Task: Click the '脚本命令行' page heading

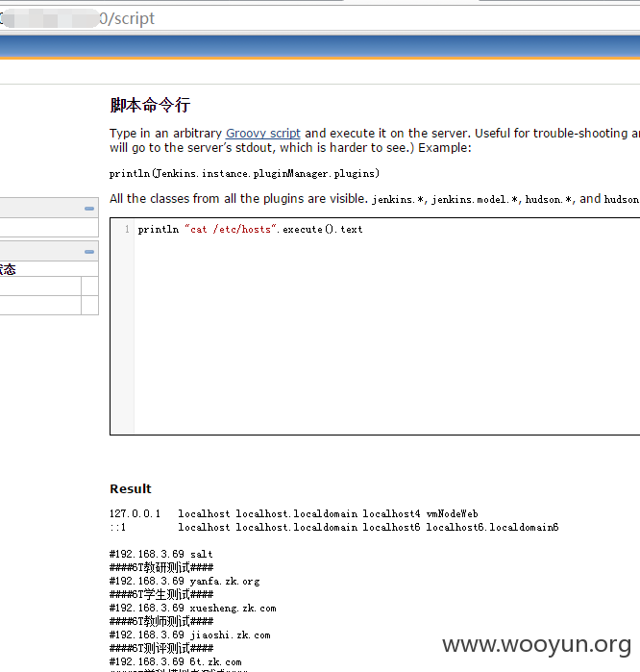Action: point(150,105)
